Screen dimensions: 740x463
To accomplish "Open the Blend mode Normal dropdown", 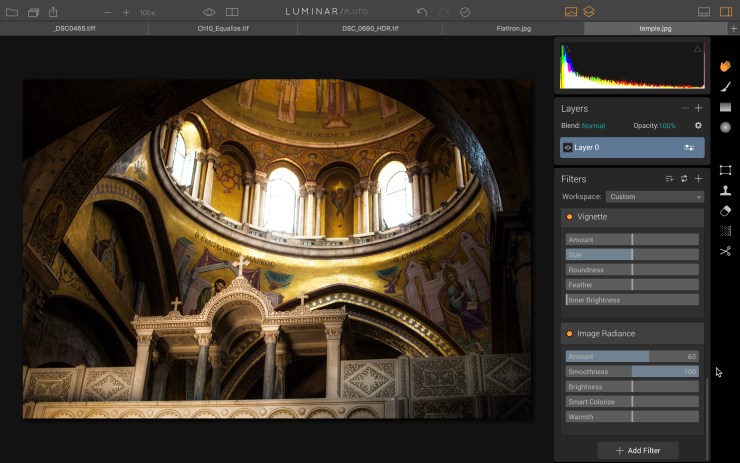I will tap(593, 126).
